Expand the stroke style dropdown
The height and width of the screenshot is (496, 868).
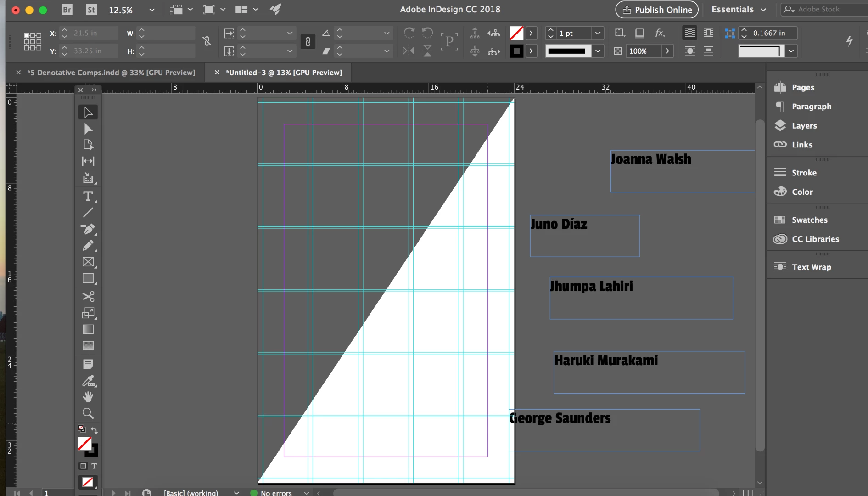[598, 51]
